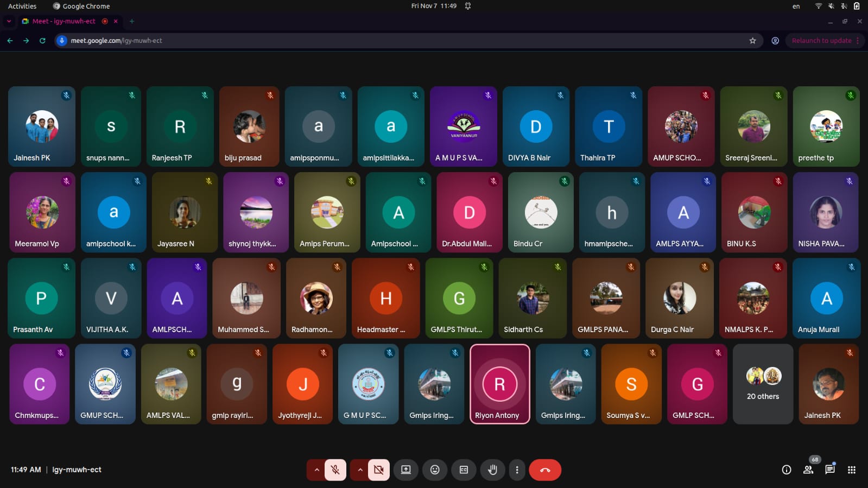The height and width of the screenshot is (488, 868).
Task: Open the emoji reactions panel
Action: point(435,470)
